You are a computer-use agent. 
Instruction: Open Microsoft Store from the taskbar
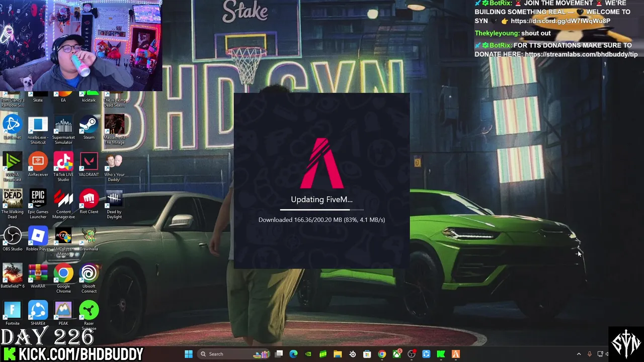pyautogui.click(x=367, y=354)
